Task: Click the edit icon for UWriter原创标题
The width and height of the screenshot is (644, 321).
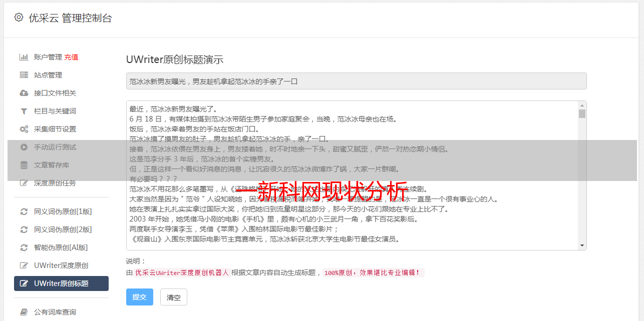Action: (x=24, y=283)
